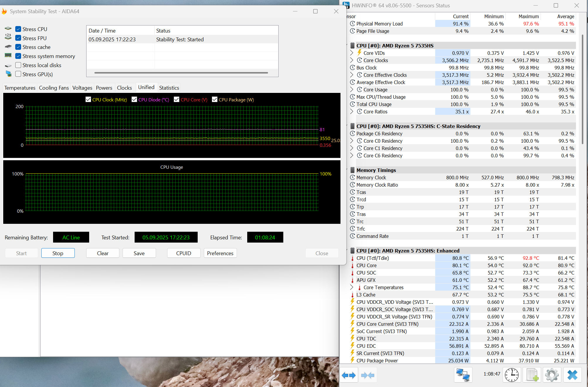Screen dimensions: 588x387
Task: Open the HWiNFO remote network monitors icon
Action: point(463,375)
